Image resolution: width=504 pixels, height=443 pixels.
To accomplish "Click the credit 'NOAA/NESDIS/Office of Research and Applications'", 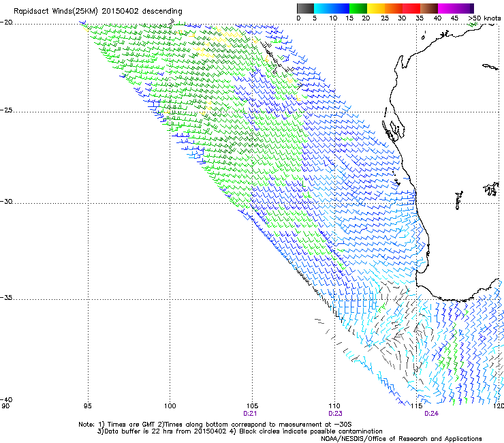I will 401,438.
